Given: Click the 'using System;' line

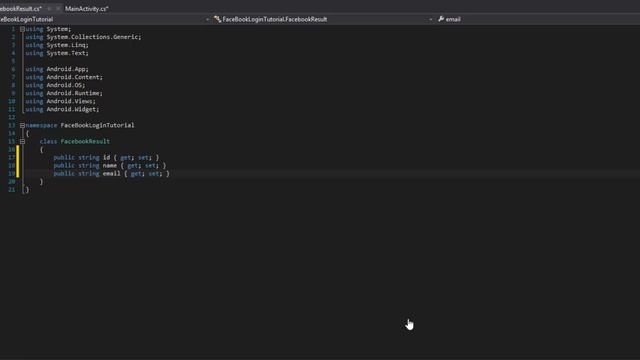Looking at the screenshot, I should [48, 29].
